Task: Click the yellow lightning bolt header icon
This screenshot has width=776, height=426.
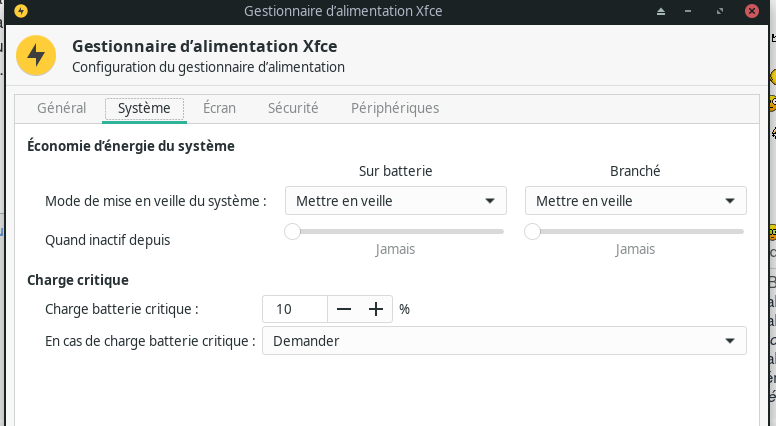Action: click(x=36, y=55)
